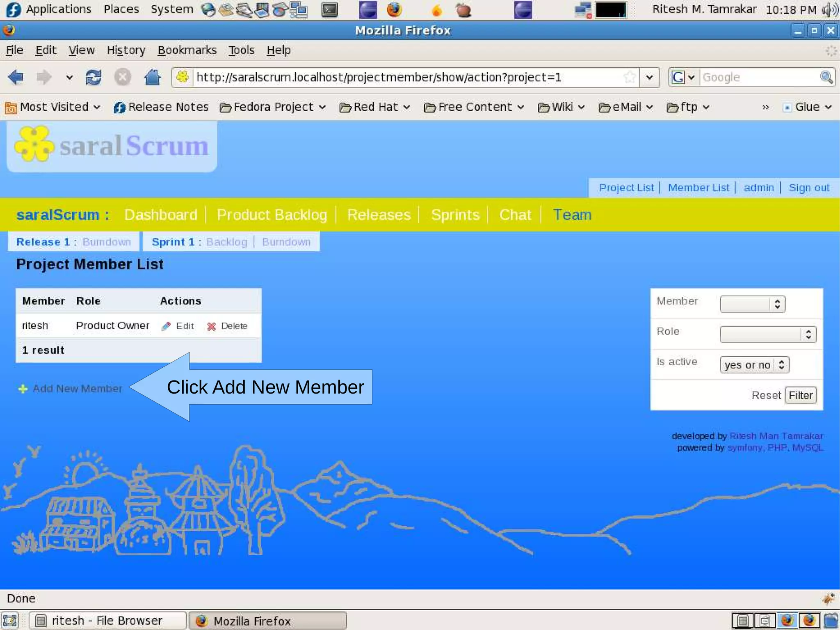This screenshot has width=840, height=630.
Task: Click the Sign out link
Action: (x=809, y=188)
